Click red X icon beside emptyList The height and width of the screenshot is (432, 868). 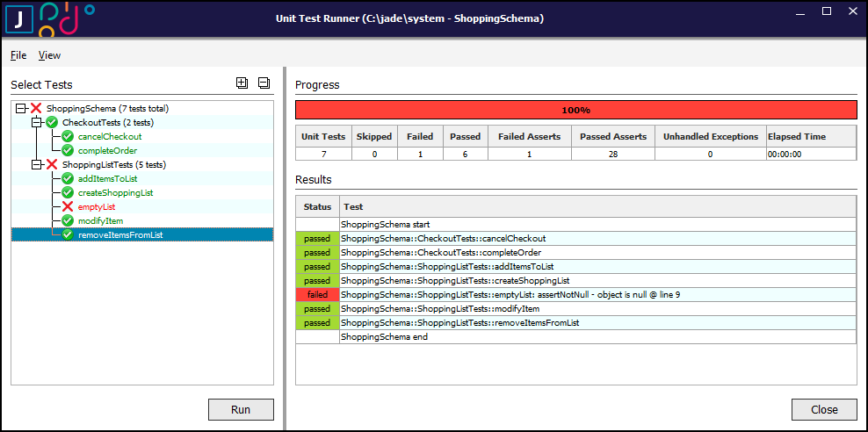pyautogui.click(x=68, y=206)
